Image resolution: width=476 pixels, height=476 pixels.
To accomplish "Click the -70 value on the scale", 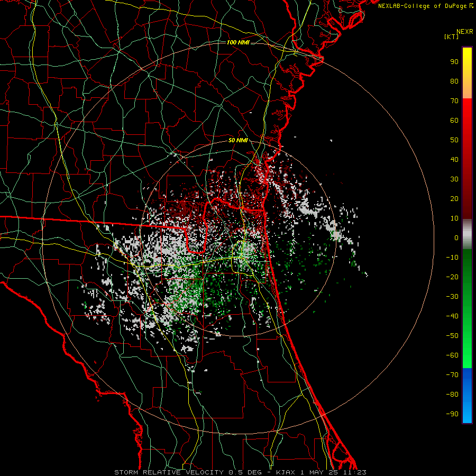I will 452,374.
